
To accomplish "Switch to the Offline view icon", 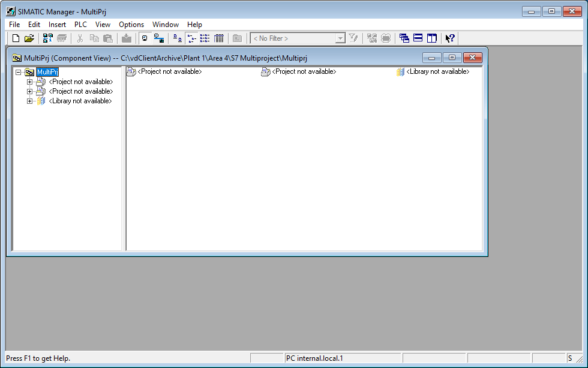I will click(x=144, y=38).
